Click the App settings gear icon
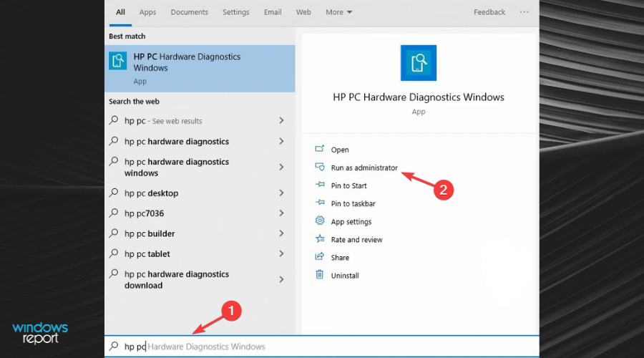Screen dimensions: 644x358 pyautogui.click(x=320, y=221)
